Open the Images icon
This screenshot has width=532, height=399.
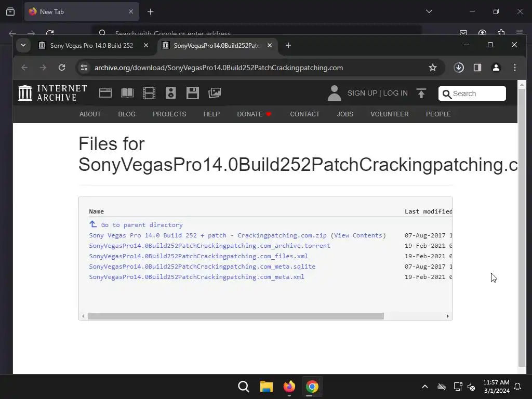215,93
